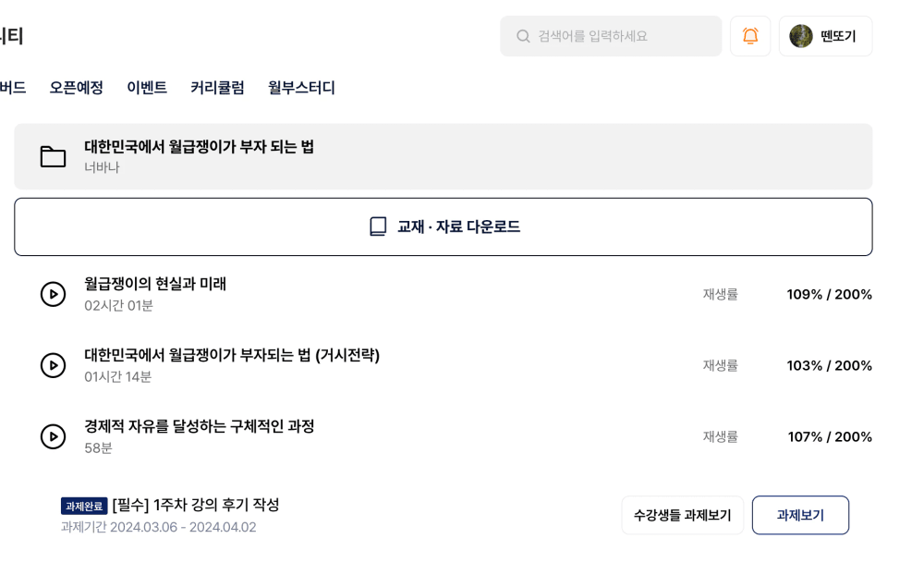924x563 pixels.
Task: Open the 뗀또기 profile menu
Action: click(x=825, y=36)
